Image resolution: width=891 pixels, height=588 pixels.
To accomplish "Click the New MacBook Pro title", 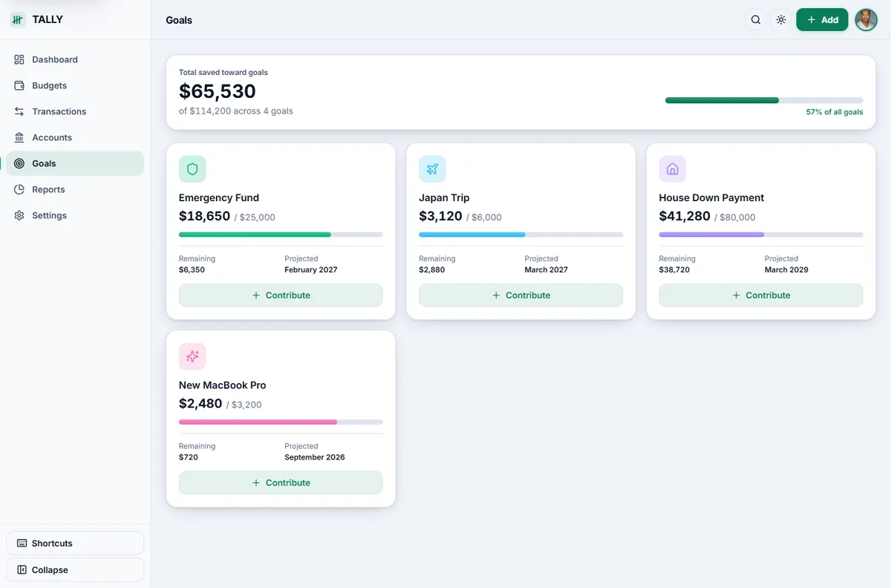I will point(222,385).
